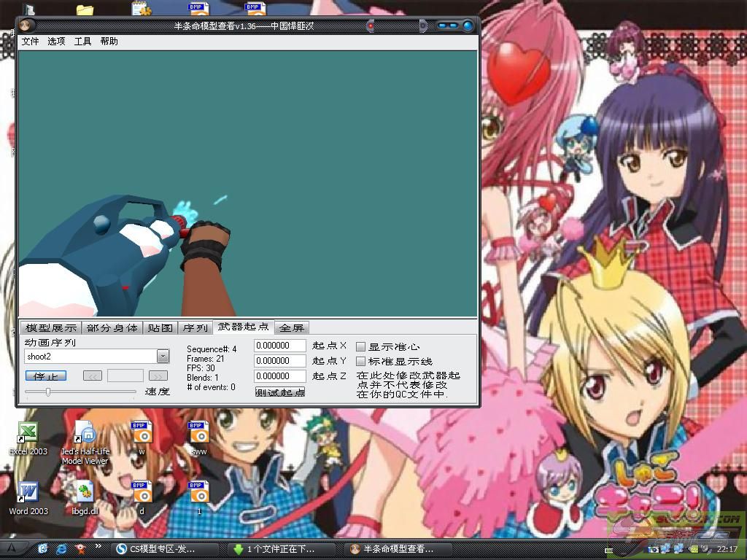Expand the 动画序列 shoot2 dropdown

pyautogui.click(x=163, y=357)
